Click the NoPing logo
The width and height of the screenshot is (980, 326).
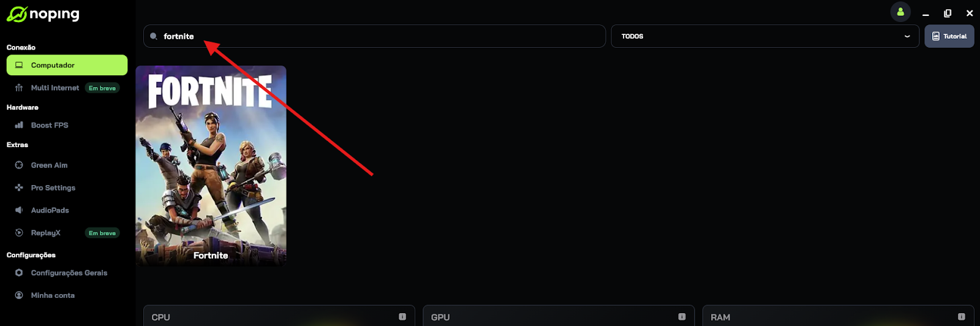(43, 14)
